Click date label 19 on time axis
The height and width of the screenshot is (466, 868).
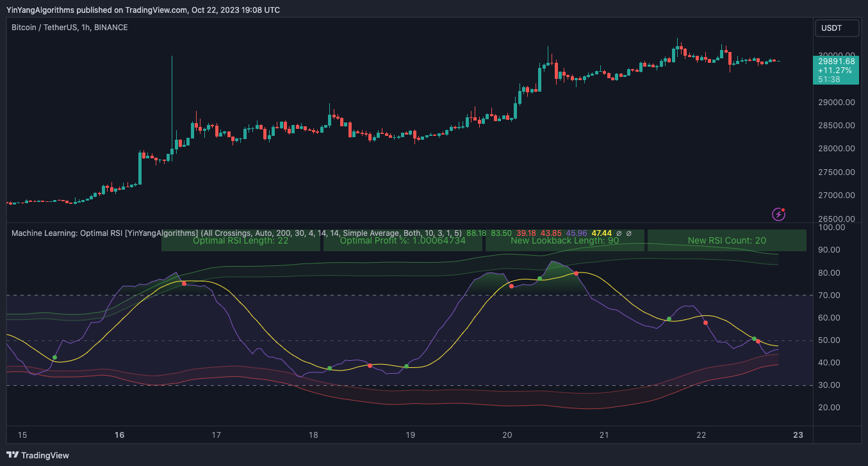[410, 435]
